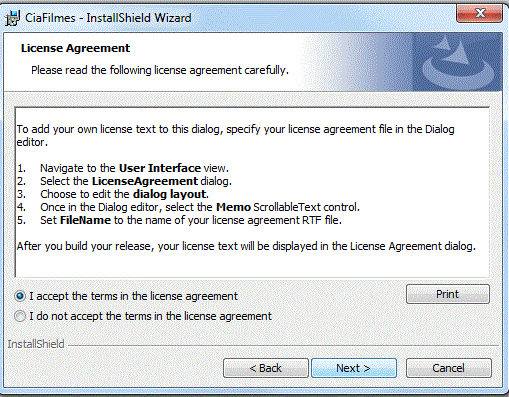Click the InstallShield logo graphic in the banner
This screenshot has width=509, height=397.
pos(458,62)
